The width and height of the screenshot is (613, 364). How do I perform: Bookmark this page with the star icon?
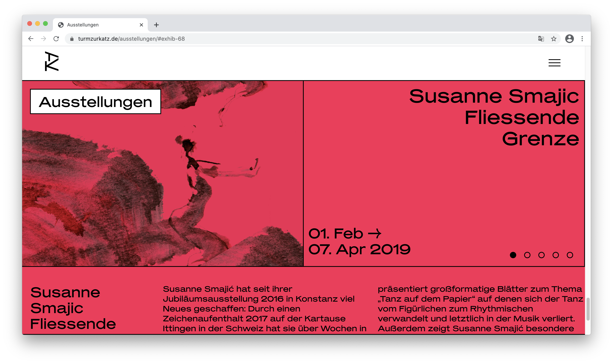coord(554,39)
